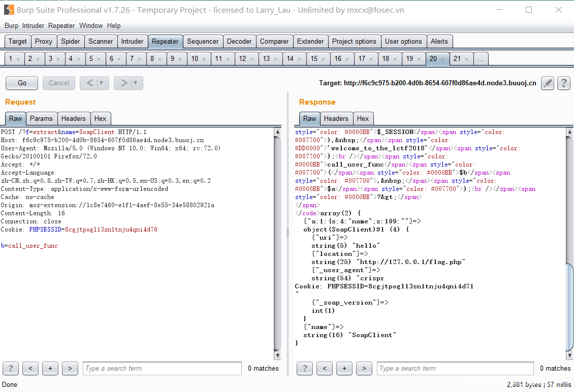Screen dimensions: 574x392
Task: Click the response pane scroll down arrow
Action: click(x=569, y=355)
